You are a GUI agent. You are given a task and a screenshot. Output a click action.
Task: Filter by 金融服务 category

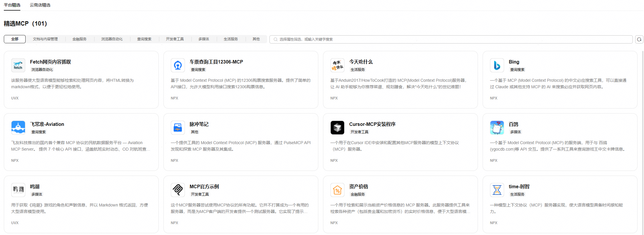tap(80, 39)
